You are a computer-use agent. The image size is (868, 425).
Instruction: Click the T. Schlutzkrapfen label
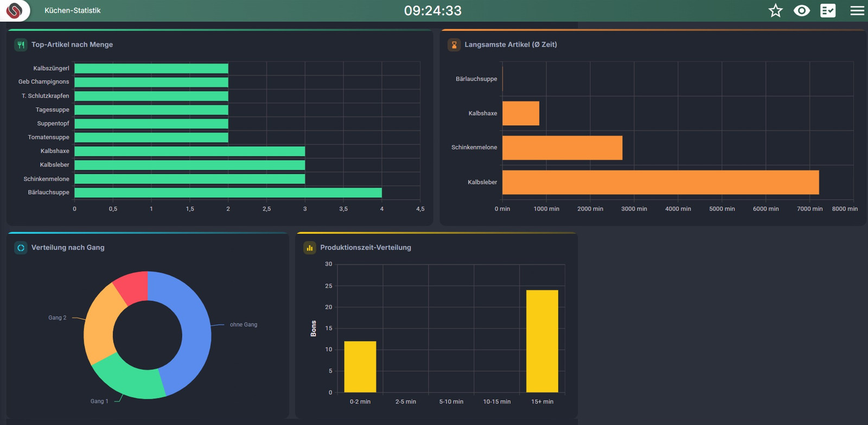(46, 96)
